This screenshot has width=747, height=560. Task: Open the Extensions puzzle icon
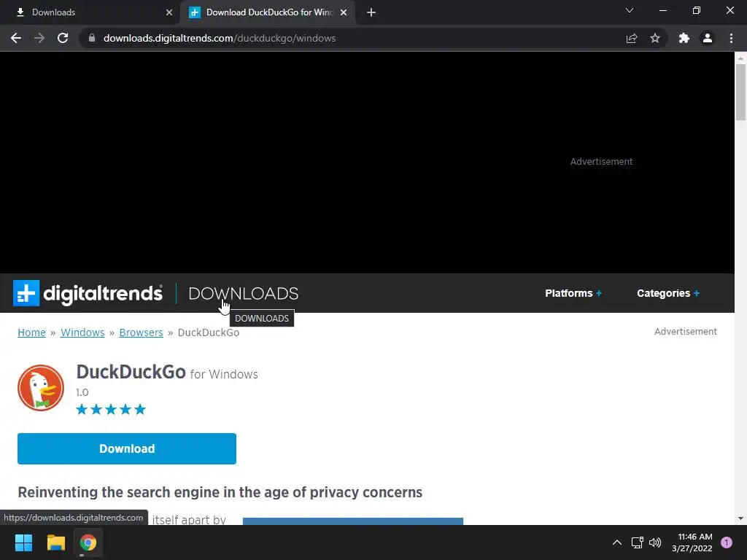tap(684, 38)
